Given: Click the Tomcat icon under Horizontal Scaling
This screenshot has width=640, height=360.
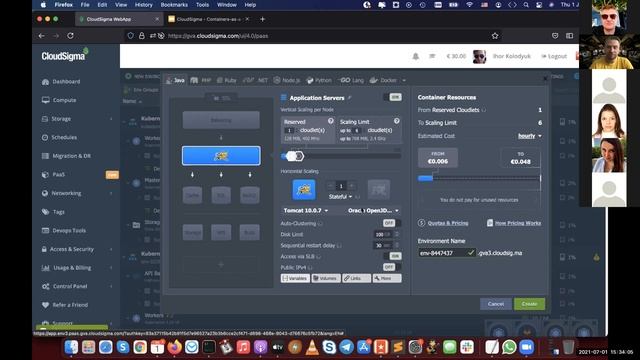Looking at the screenshot, I should click(x=304, y=189).
